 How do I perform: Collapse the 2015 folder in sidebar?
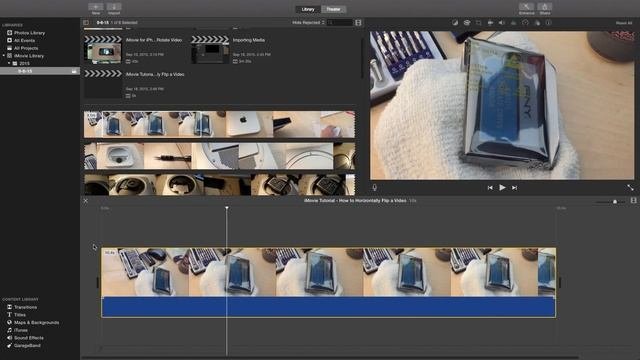(x=9, y=63)
